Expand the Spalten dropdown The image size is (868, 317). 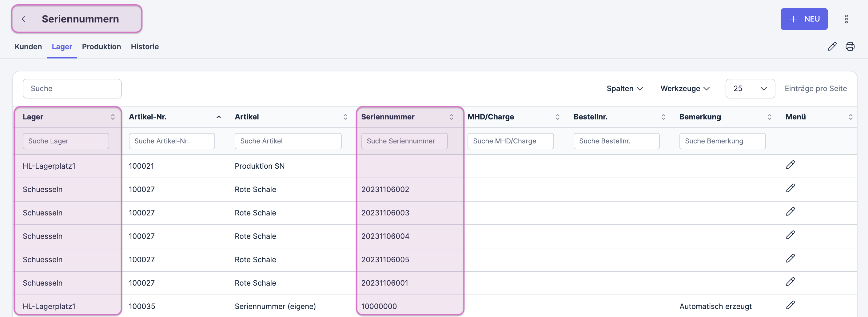pos(624,89)
